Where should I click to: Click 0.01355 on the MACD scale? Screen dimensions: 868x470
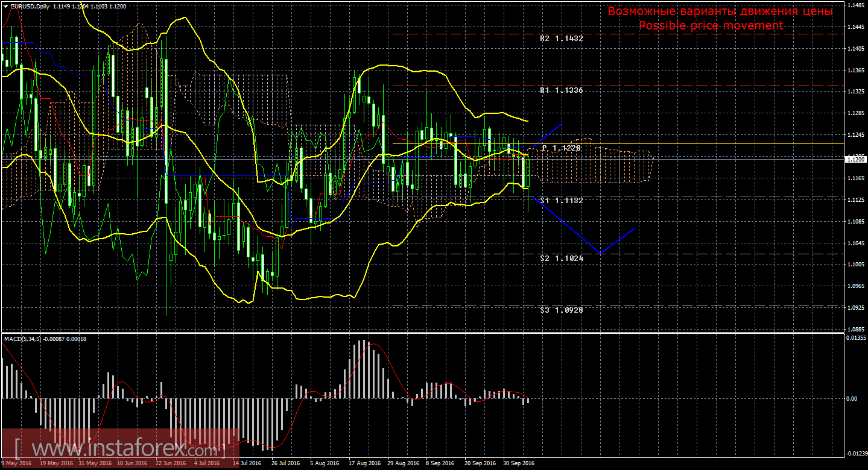pos(857,337)
